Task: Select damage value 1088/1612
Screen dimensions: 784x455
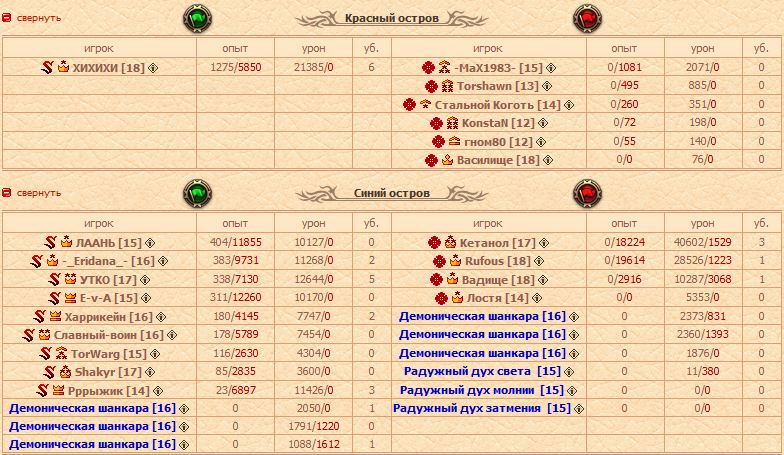Action: point(314,444)
